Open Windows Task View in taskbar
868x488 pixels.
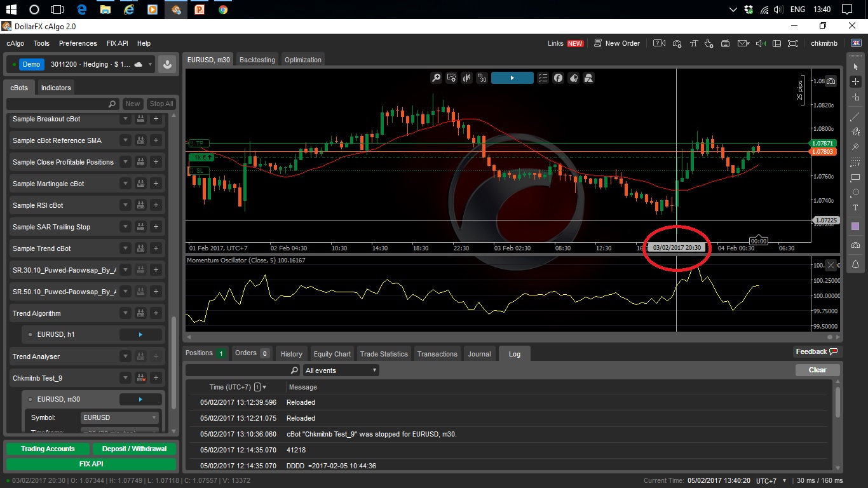tap(57, 10)
